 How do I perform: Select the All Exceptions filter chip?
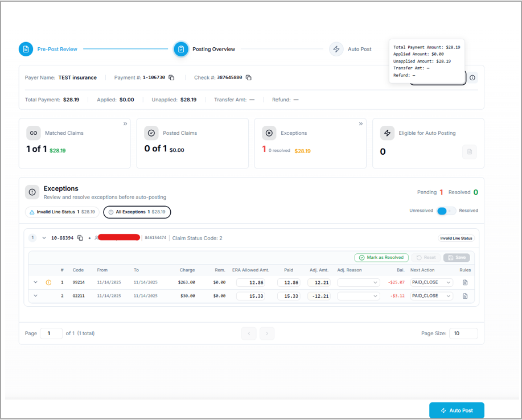point(137,212)
